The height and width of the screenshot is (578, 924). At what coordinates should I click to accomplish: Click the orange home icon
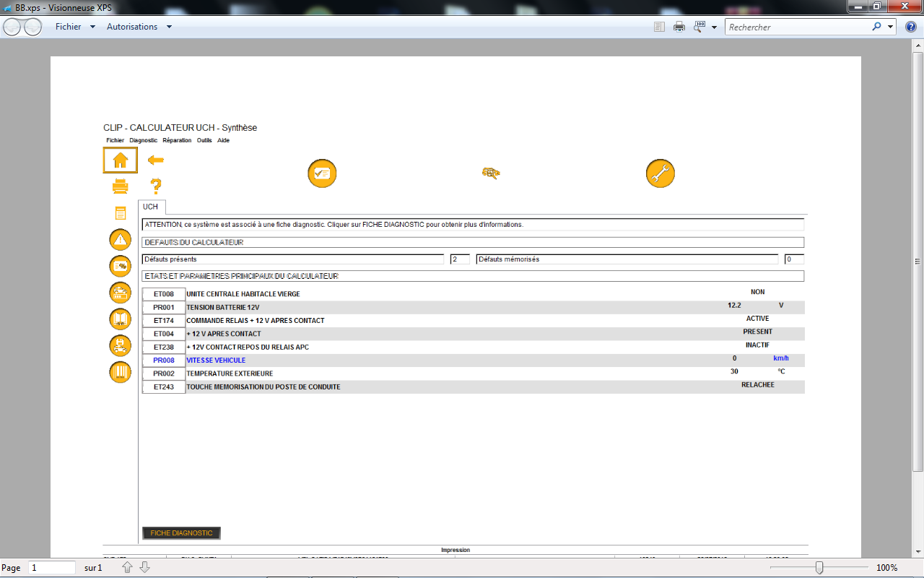click(x=120, y=160)
